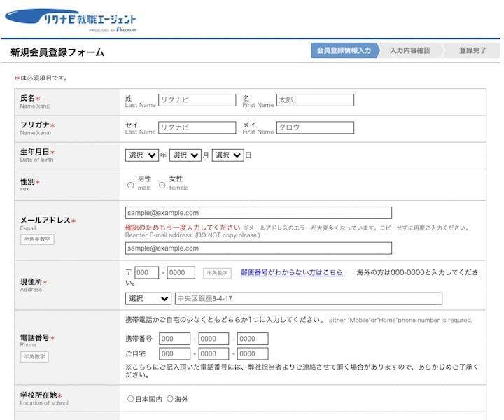Image resolution: width=504 pixels, height=420 pixels.
Task: Select the male (男性) radio button
Action: pyautogui.click(x=131, y=185)
